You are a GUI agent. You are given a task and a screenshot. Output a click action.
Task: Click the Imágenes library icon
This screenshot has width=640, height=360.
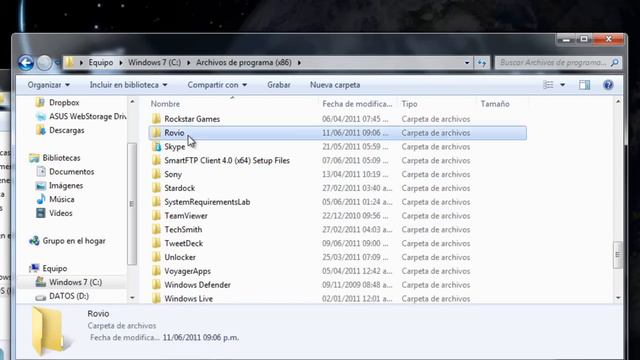click(x=40, y=186)
